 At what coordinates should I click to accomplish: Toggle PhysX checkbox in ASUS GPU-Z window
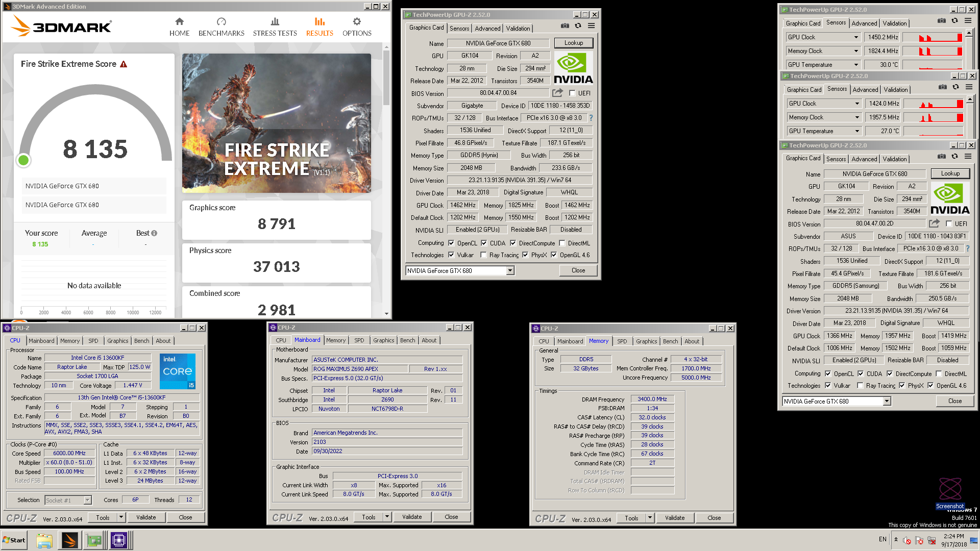point(902,386)
